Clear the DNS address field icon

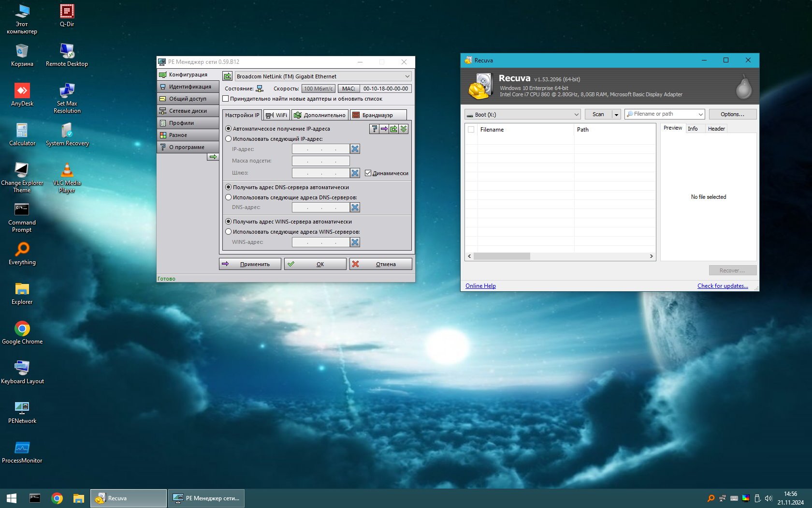coord(355,208)
